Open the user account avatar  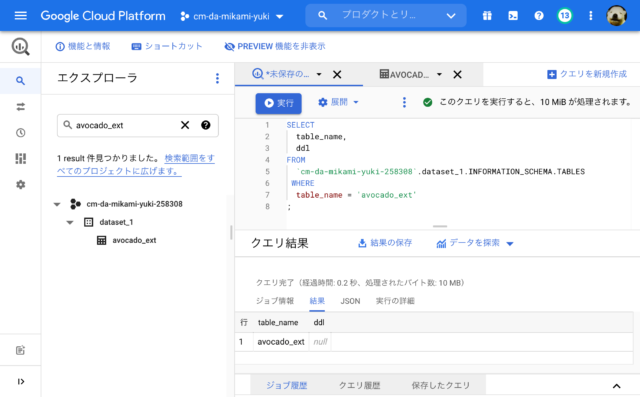[x=616, y=16]
